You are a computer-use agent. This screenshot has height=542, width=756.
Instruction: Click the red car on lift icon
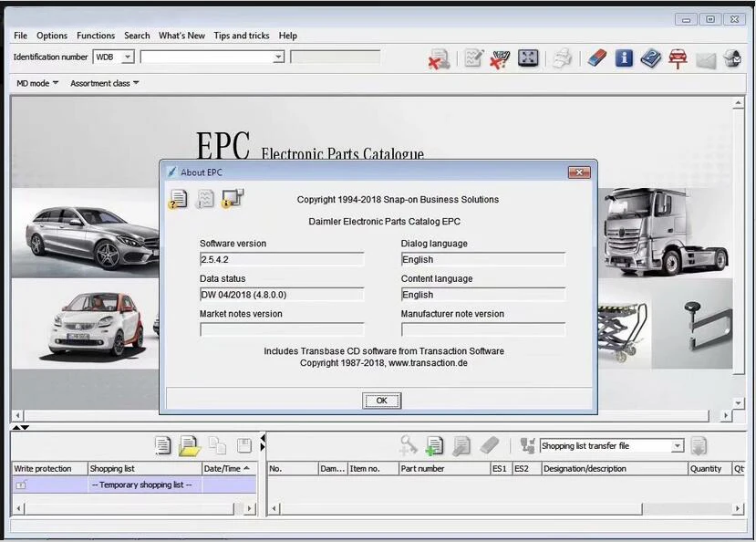[678, 58]
